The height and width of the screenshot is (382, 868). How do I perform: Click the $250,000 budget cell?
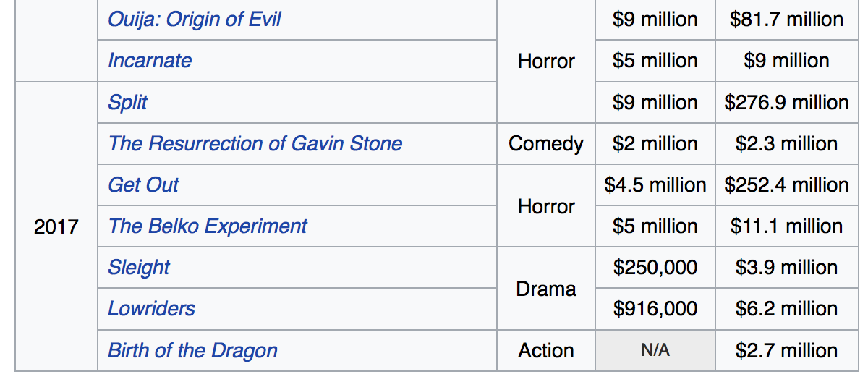click(x=655, y=267)
